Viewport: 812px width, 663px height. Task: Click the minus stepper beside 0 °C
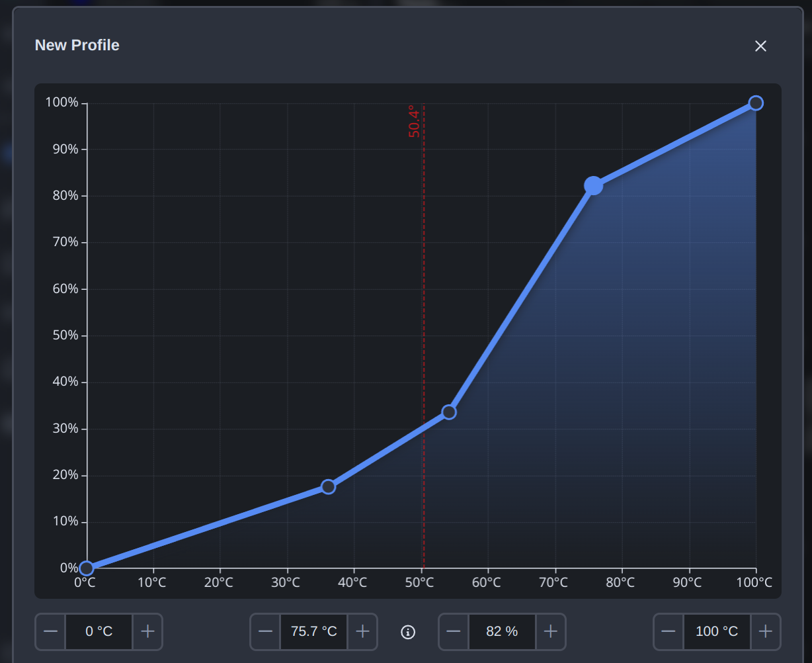[50, 632]
